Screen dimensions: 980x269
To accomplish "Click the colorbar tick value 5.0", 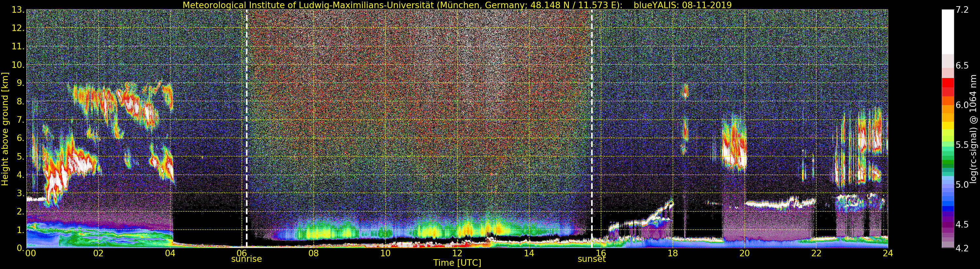I will [962, 184].
